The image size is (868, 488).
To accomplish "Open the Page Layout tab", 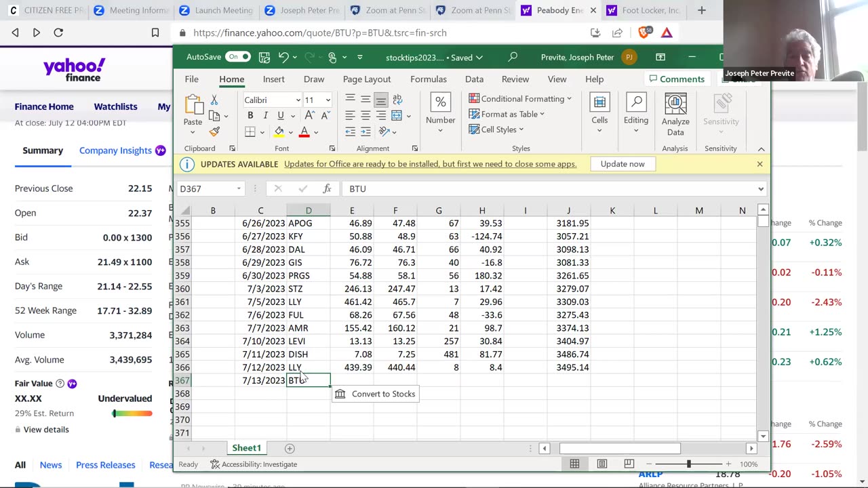I will (367, 79).
